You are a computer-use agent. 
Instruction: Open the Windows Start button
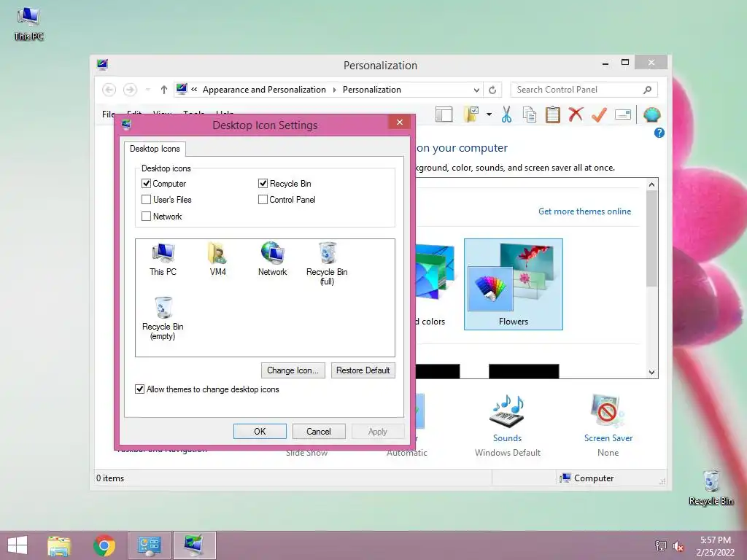(18, 545)
